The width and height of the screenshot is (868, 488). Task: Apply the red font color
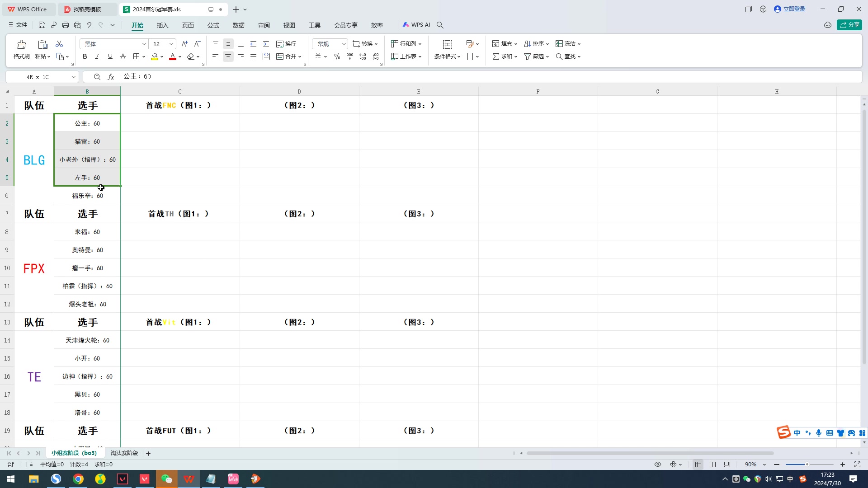(172, 56)
